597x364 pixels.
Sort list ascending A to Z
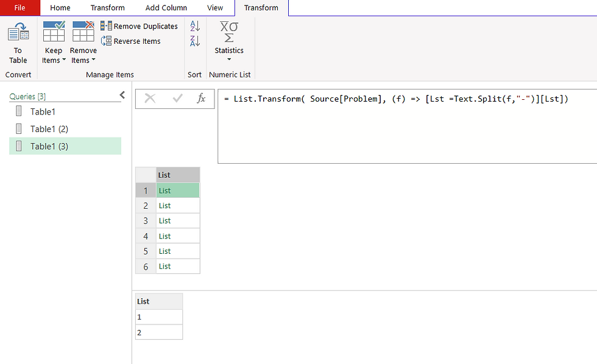click(x=195, y=26)
